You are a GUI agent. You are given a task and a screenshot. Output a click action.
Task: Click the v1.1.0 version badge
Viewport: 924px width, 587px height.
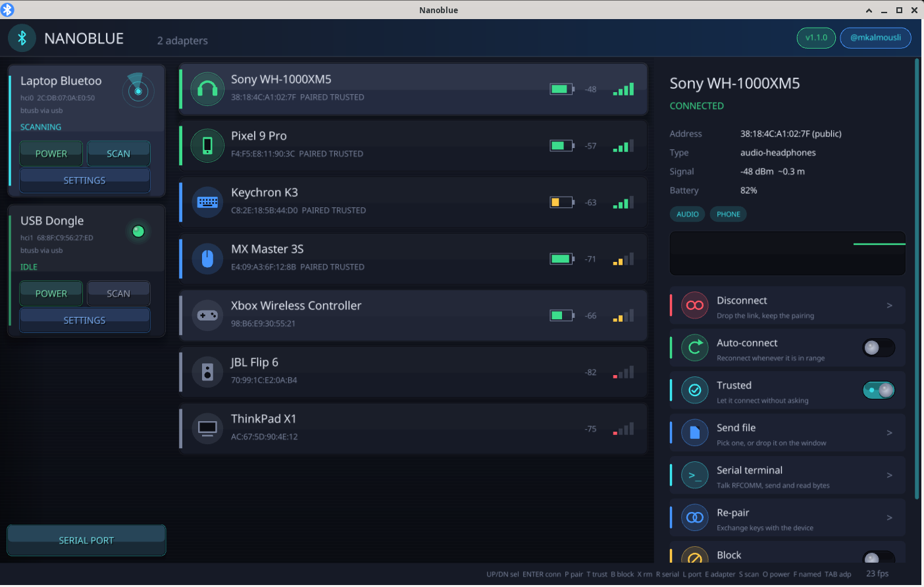[x=816, y=38]
